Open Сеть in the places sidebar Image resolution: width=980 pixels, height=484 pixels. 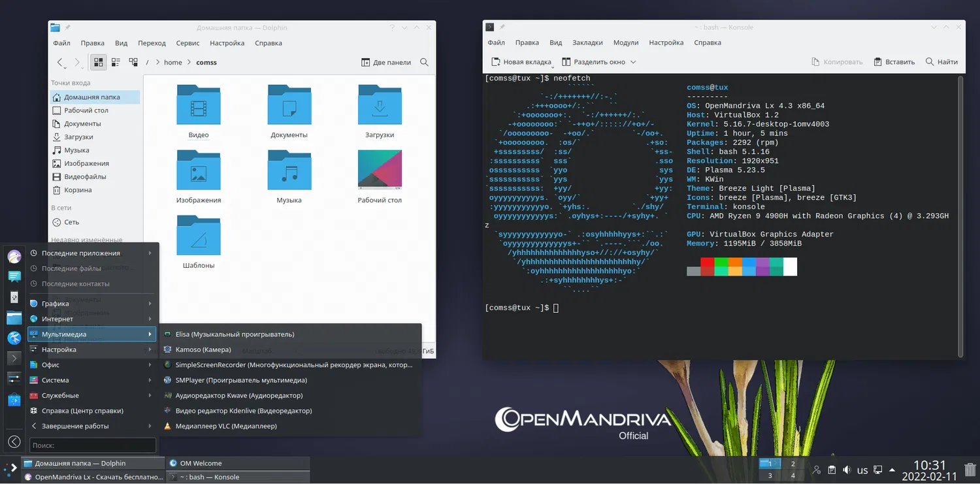pos(95,222)
